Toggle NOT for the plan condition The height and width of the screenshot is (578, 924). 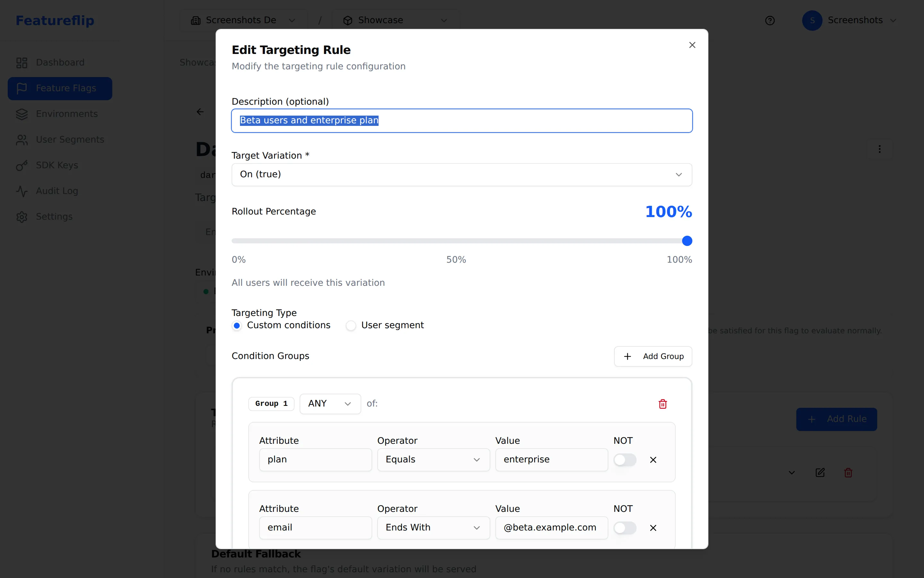(x=625, y=460)
